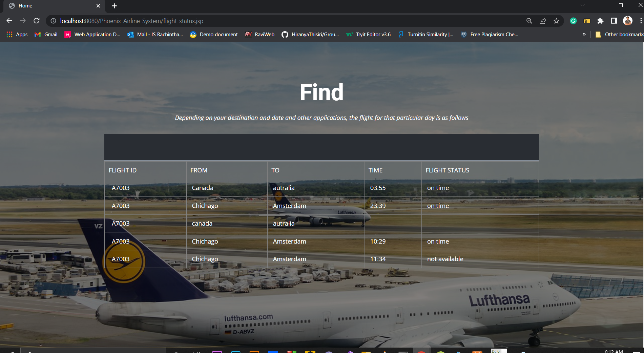Open the Chrome profile avatar
Viewport: 644px width, 353px height.
click(x=628, y=21)
